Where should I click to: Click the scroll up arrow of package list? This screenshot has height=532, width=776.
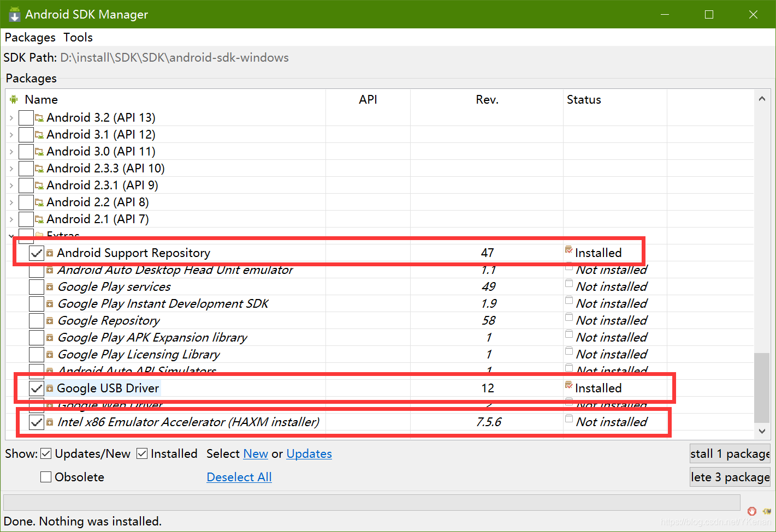(x=762, y=99)
